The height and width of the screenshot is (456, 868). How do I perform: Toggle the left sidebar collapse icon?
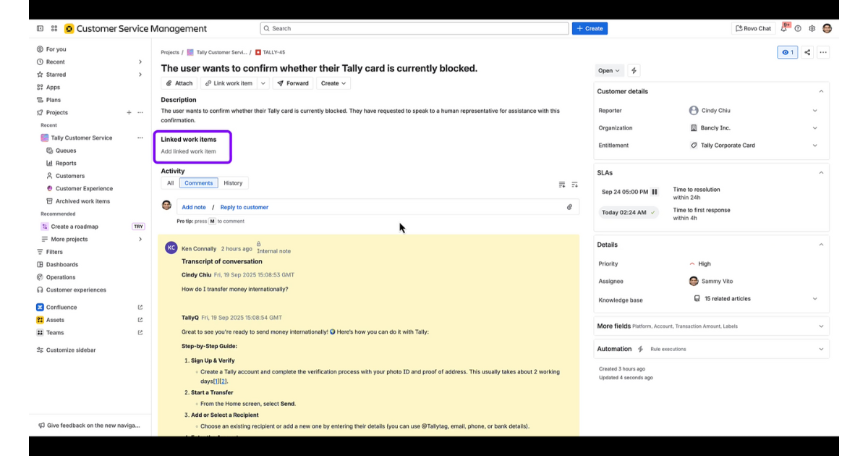click(40, 29)
